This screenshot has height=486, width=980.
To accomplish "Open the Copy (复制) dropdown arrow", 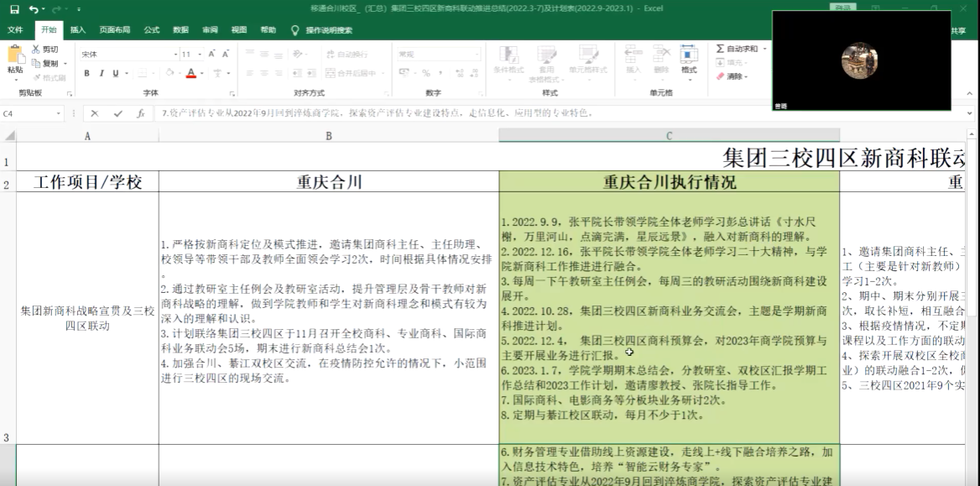I will click(x=65, y=63).
